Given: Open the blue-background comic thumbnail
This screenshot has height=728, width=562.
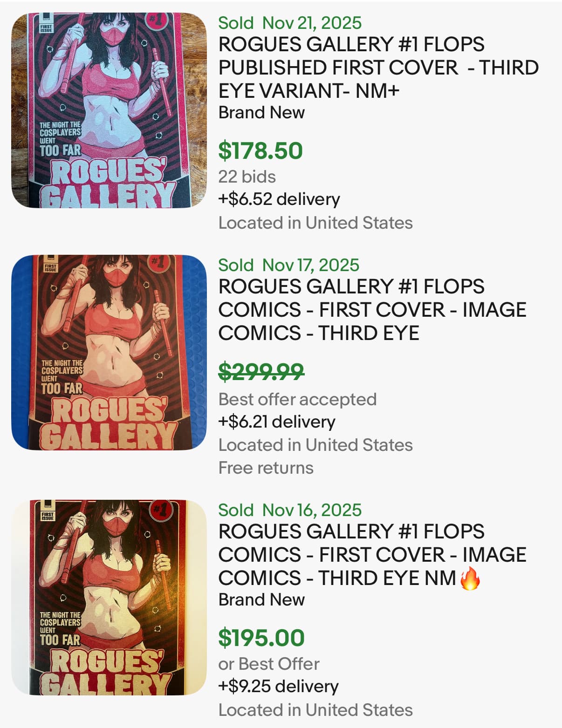Looking at the screenshot, I should (x=109, y=353).
